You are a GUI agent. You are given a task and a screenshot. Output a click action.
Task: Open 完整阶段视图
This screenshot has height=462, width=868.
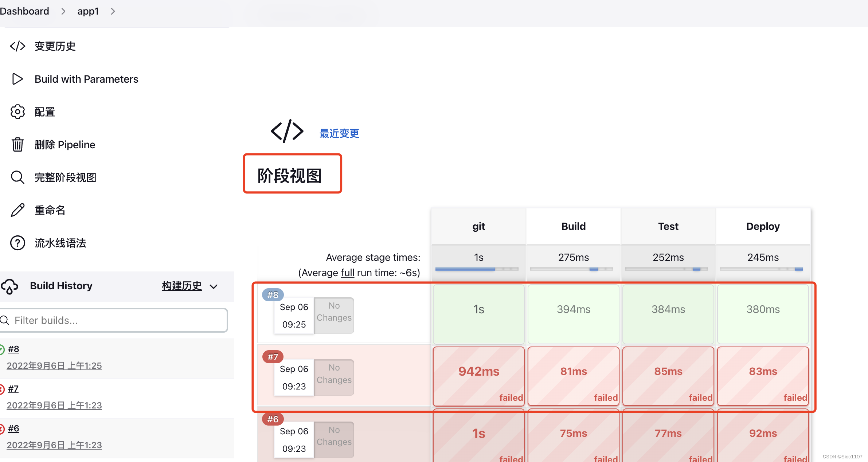point(66,177)
